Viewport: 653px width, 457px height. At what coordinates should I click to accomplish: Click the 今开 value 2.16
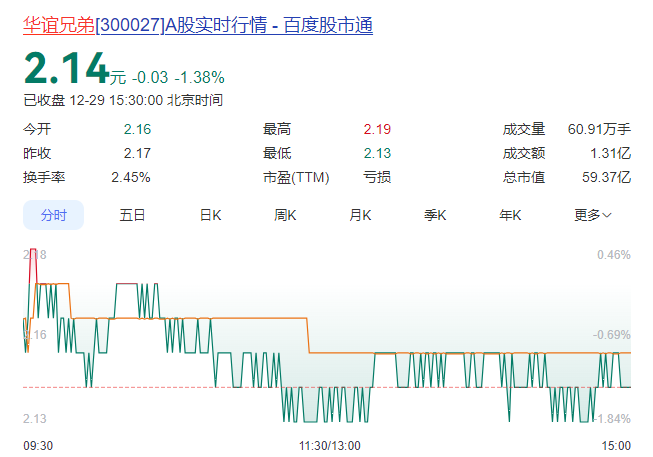(137, 129)
